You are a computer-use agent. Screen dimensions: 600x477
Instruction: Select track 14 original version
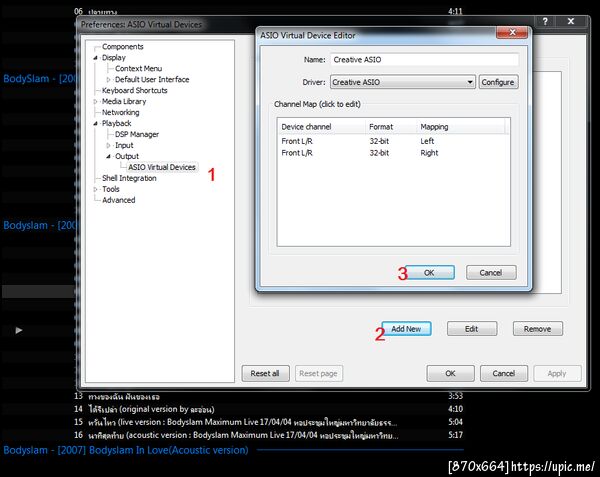tap(268, 409)
